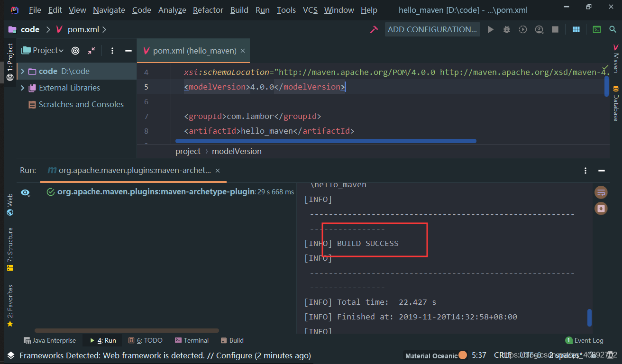Open Event Log button
Viewport: 622px width, 364px height.
click(x=584, y=340)
